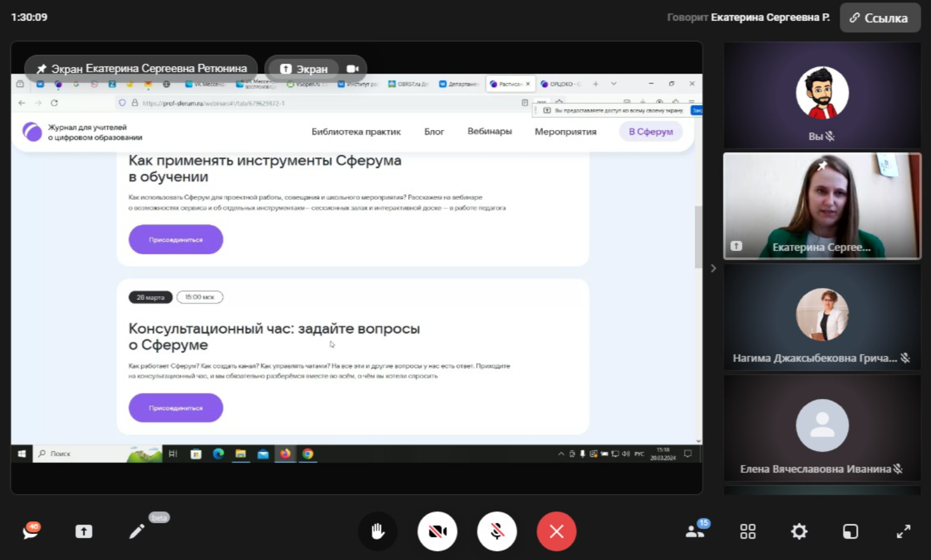Raise hand in the call
Image resolution: width=931 pixels, height=560 pixels.
click(x=378, y=531)
